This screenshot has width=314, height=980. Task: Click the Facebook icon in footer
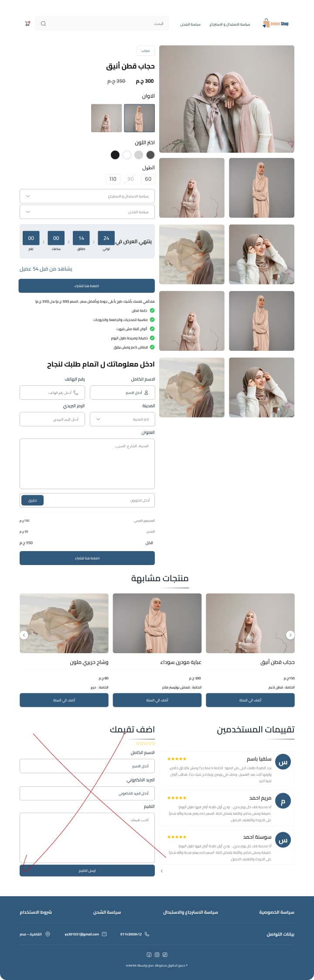tap(149, 955)
